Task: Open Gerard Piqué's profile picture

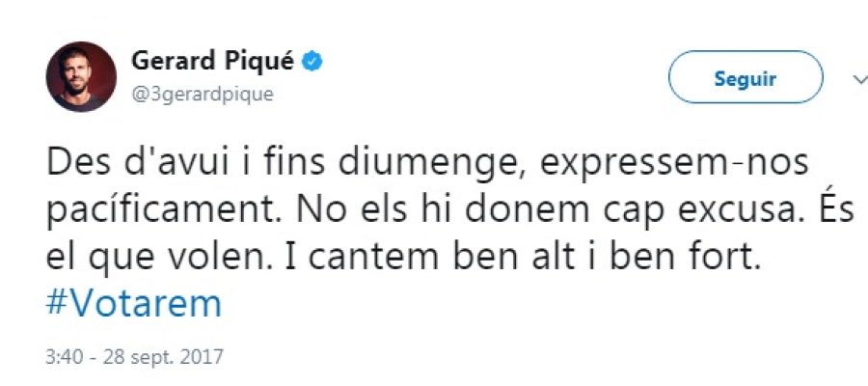Action: point(81,76)
